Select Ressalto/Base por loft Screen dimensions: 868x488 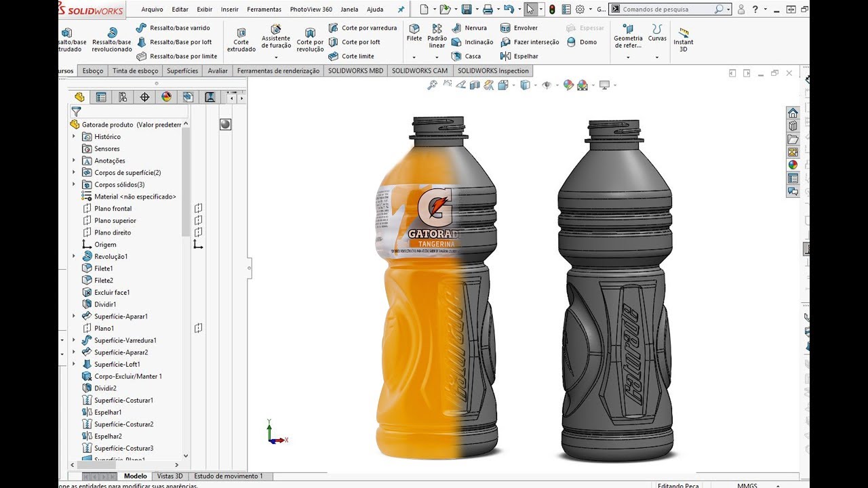tap(175, 42)
